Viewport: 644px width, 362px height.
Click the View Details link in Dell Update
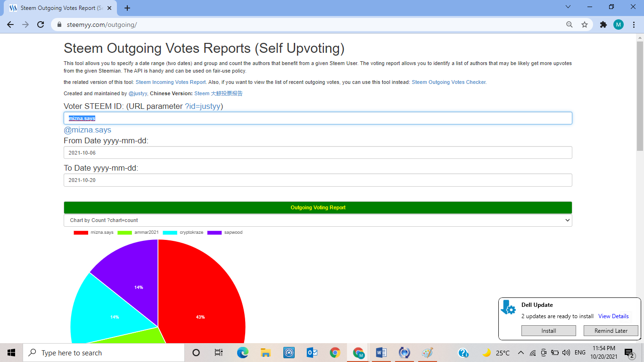tap(613, 316)
